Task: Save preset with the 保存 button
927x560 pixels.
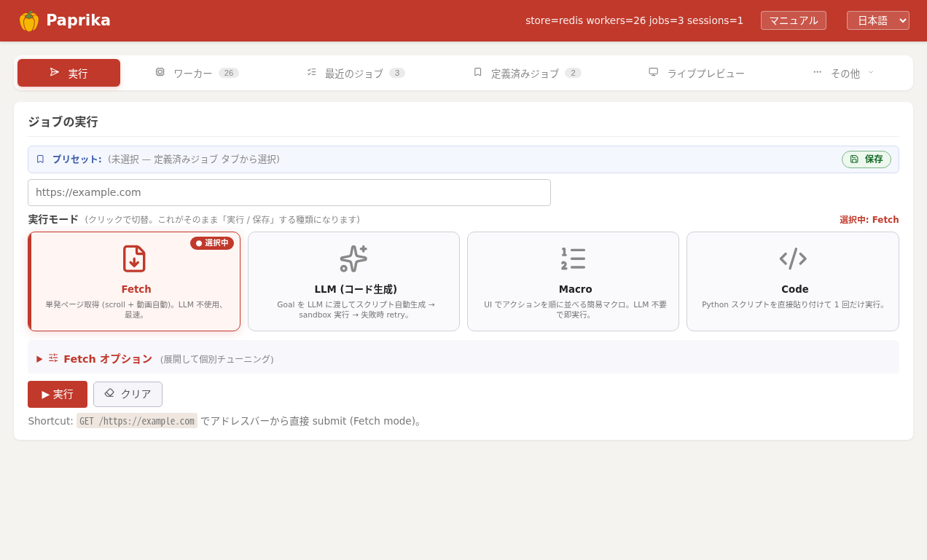Action: [867, 159]
